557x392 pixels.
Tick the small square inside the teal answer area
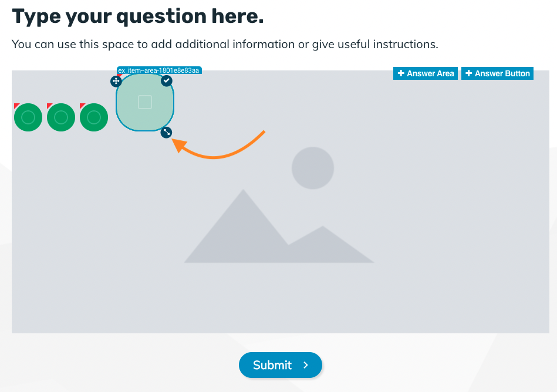(145, 102)
